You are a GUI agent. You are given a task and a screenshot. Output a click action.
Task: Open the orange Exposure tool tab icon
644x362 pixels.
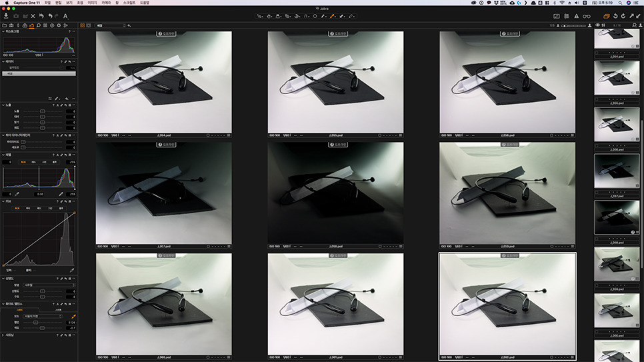tap(31, 25)
